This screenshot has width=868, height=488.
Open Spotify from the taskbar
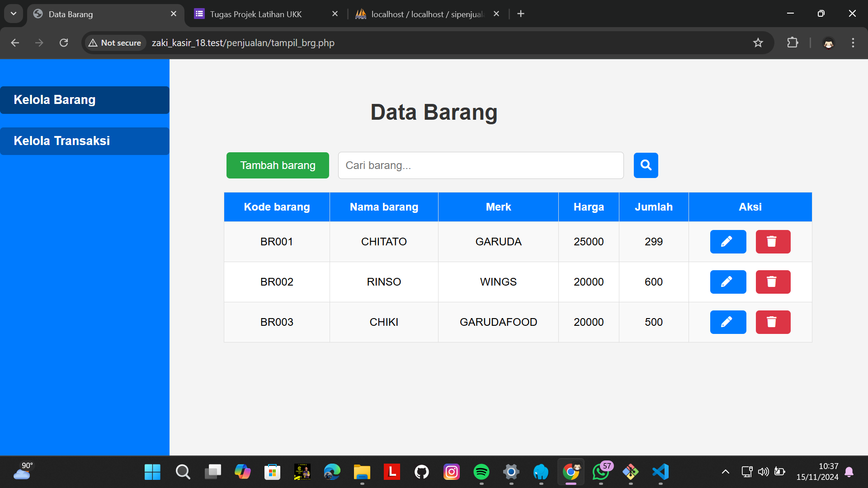coord(481,472)
